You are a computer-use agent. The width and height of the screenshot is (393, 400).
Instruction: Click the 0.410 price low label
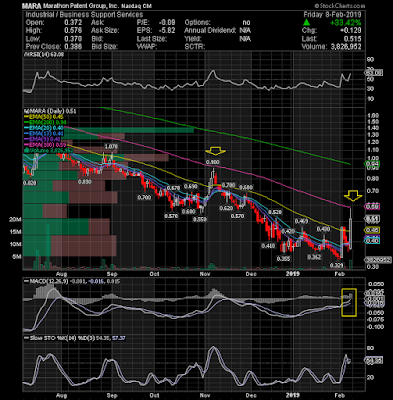(268, 246)
